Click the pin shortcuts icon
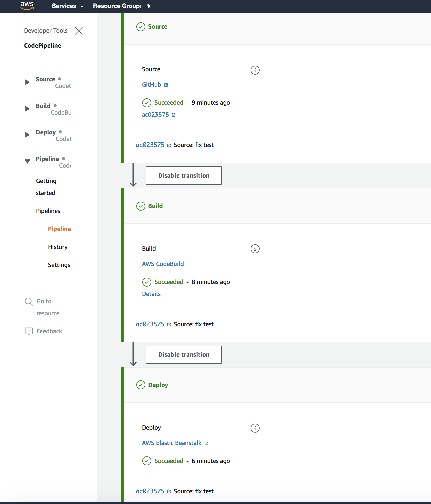 (149, 6)
